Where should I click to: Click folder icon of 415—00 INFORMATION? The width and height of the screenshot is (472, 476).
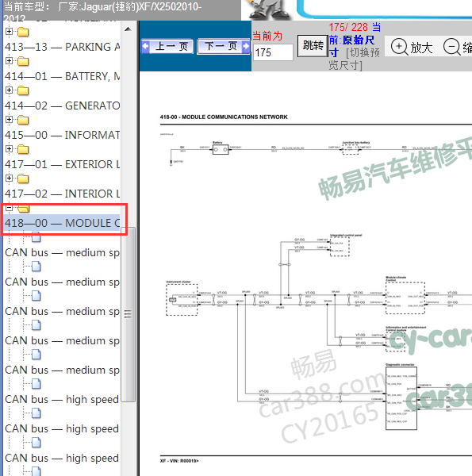click(x=23, y=120)
